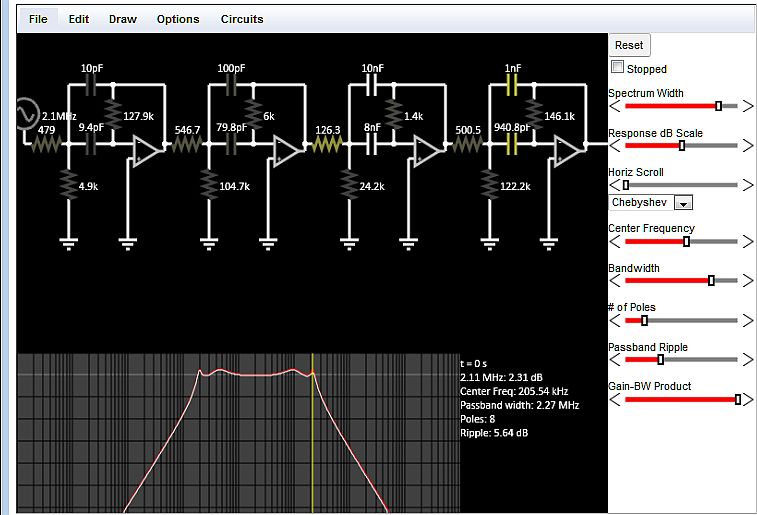Increase Passband Ripple with right arrow
757x515 pixels.
(x=748, y=360)
